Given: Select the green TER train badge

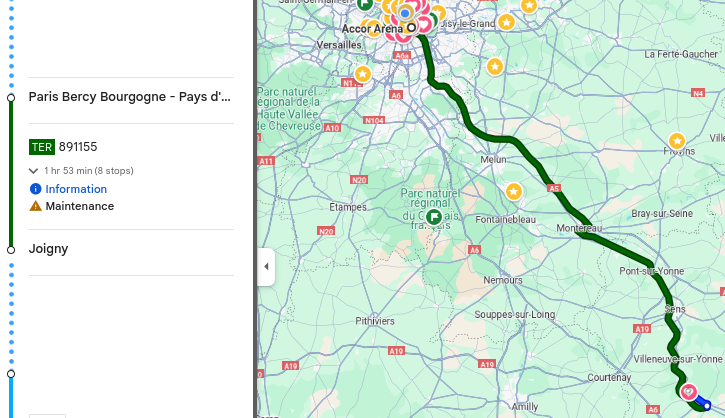Looking at the screenshot, I should point(42,147).
